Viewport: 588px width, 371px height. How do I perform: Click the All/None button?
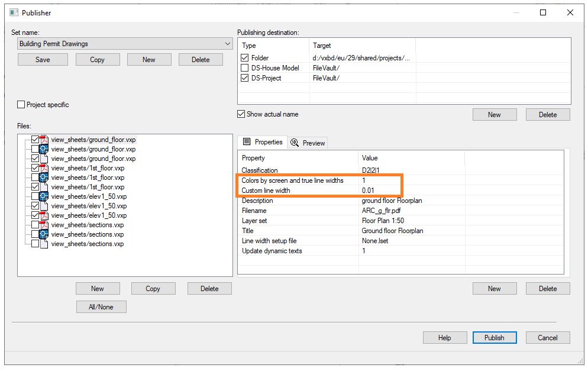101,307
